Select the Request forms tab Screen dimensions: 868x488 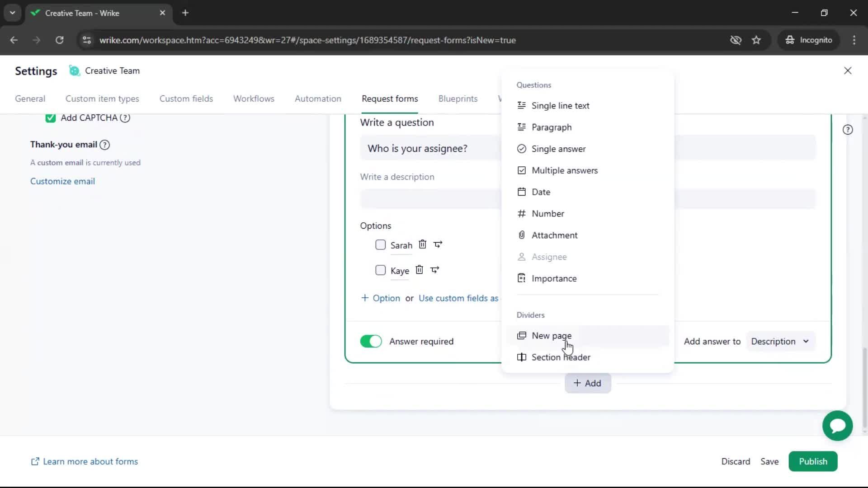(390, 99)
